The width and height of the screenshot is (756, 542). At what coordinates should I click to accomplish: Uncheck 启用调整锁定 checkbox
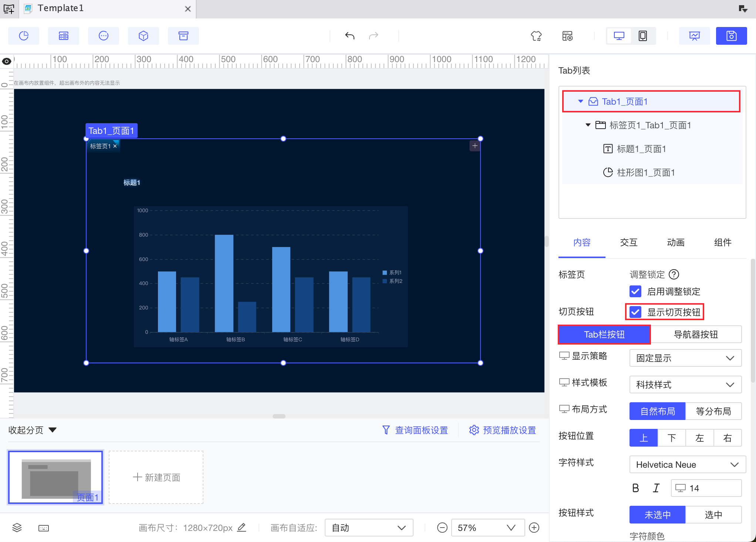[635, 291]
